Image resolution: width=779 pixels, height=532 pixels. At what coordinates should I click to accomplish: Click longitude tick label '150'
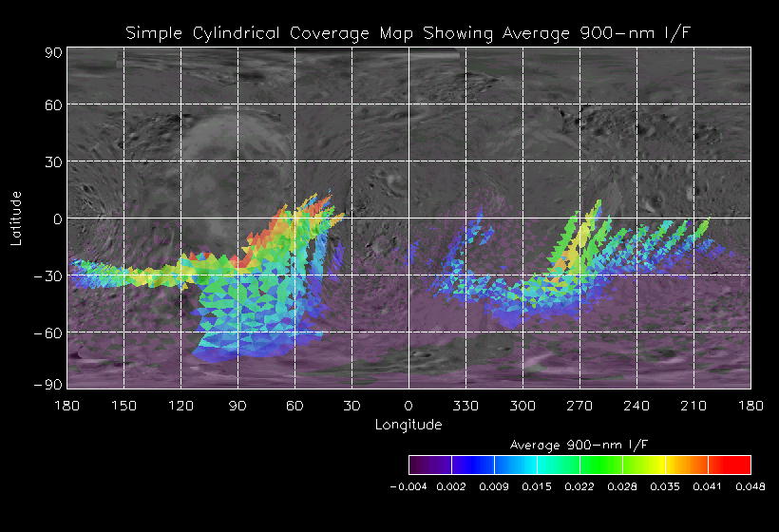tap(123, 406)
